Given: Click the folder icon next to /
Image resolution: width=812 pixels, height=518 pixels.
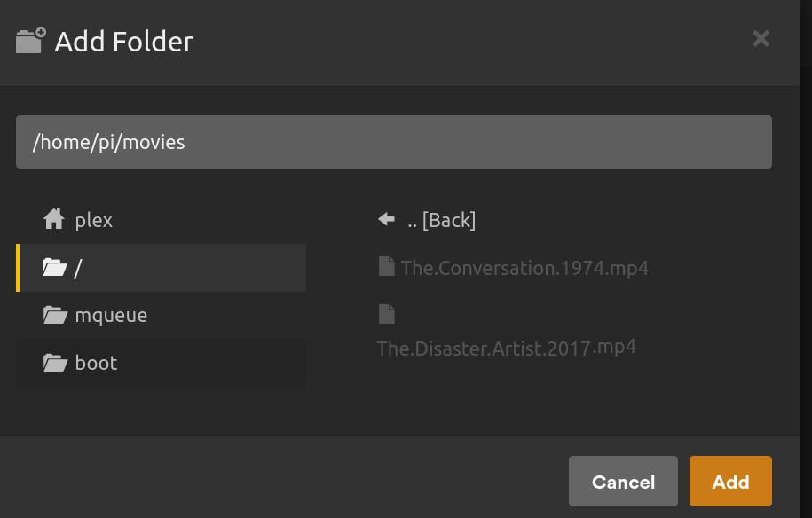Looking at the screenshot, I should click(54, 267).
